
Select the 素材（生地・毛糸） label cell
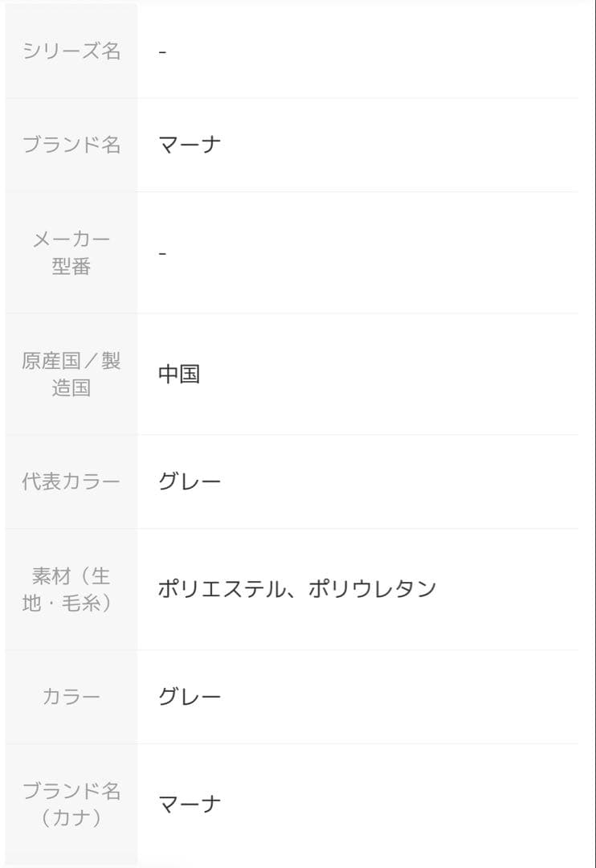71,589
